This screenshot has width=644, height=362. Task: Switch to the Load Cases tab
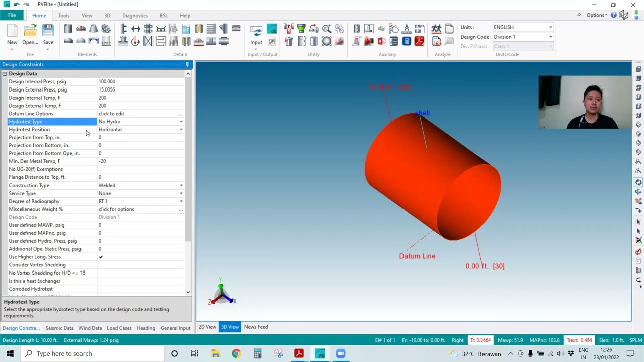pos(119,328)
